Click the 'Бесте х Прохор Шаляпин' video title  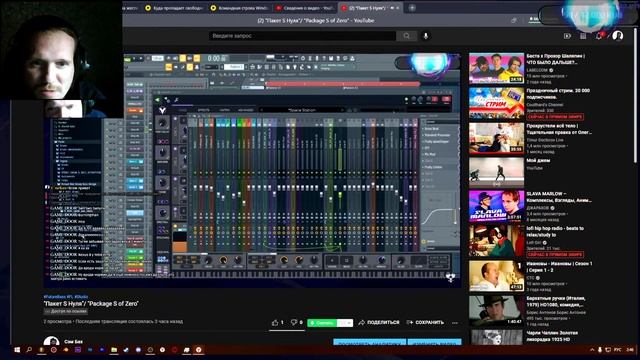coord(556,59)
